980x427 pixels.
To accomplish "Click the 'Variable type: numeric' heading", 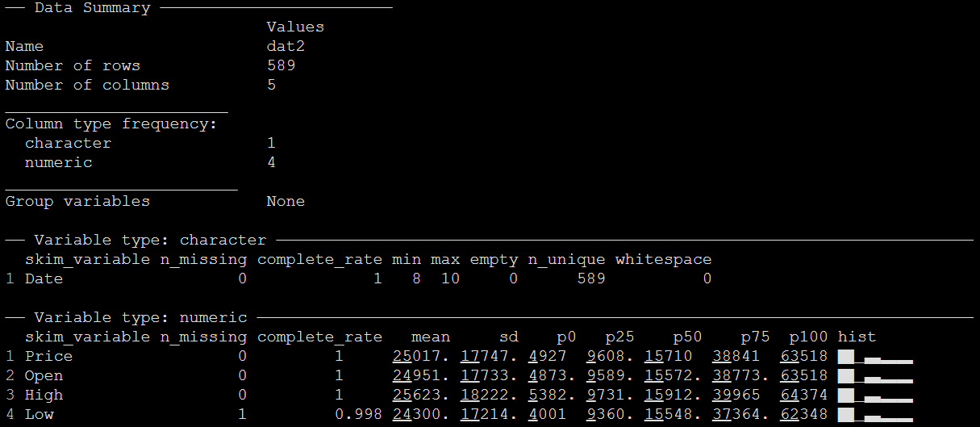I will (x=140, y=318).
